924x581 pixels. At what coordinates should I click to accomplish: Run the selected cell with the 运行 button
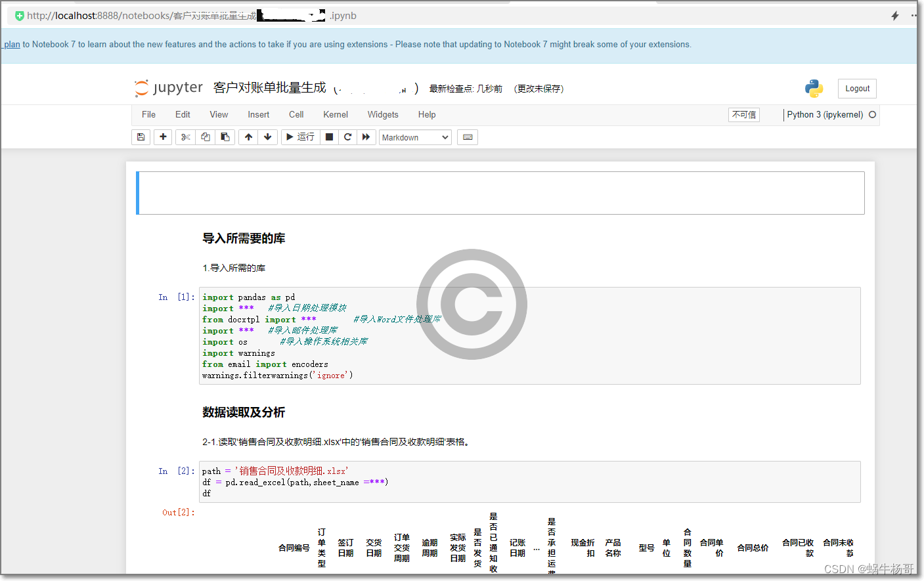[x=301, y=137]
